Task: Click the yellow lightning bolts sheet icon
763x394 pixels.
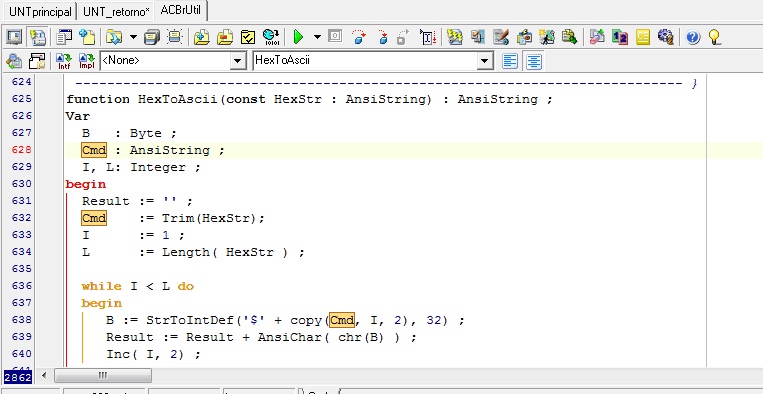Action: [x=455, y=37]
